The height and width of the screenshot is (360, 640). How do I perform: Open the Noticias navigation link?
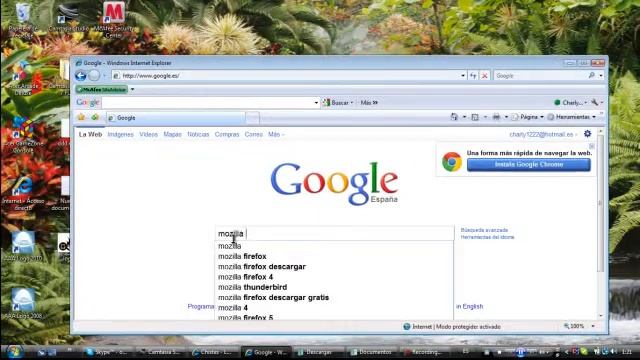(198, 134)
